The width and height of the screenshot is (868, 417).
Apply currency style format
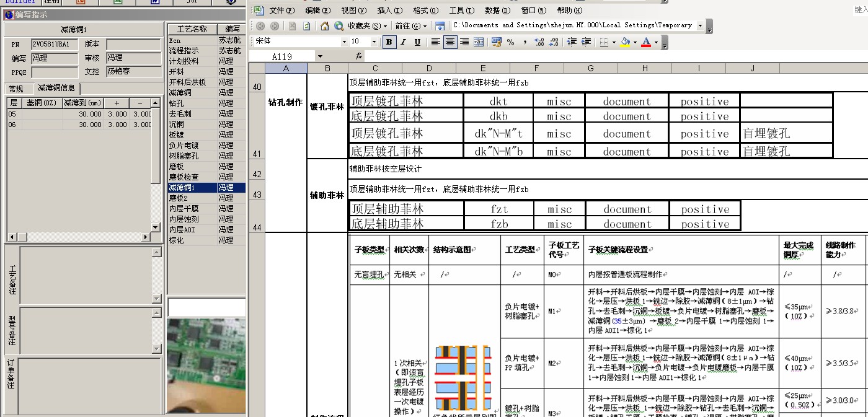coord(497,42)
